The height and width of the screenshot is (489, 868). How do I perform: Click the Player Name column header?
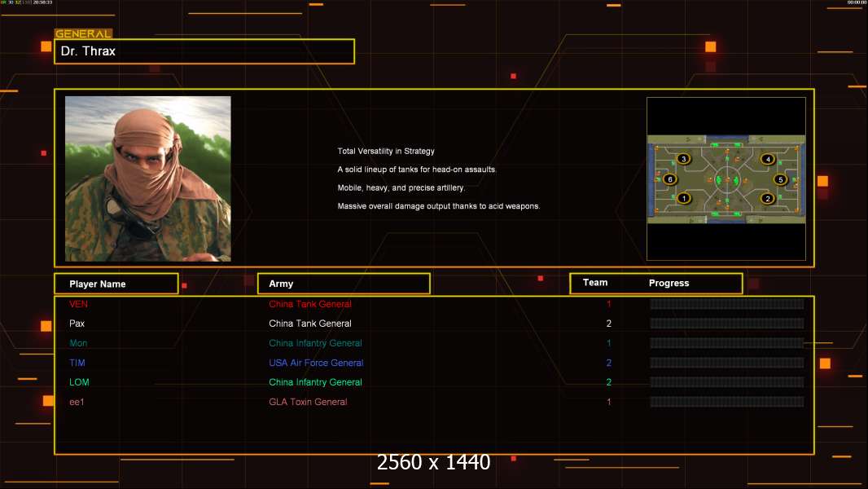click(116, 284)
